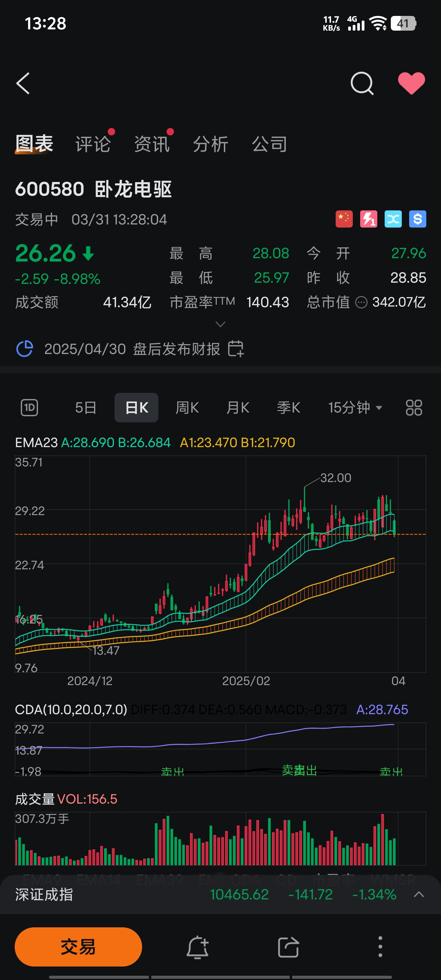Tap 市盈率TTM value 140.43

click(268, 303)
